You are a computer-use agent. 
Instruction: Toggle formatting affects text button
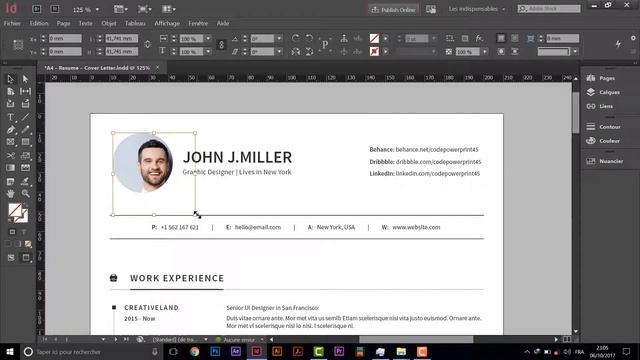(x=24, y=232)
